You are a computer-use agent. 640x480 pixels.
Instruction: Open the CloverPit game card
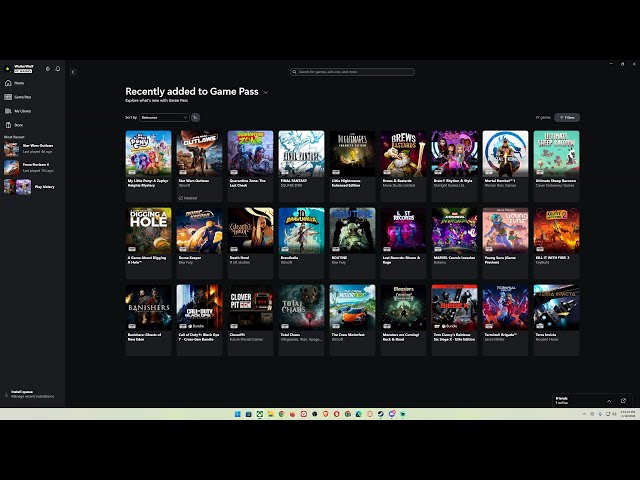coord(251,320)
